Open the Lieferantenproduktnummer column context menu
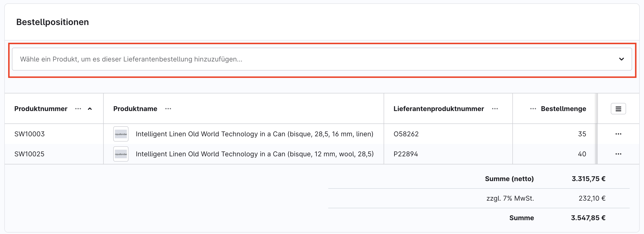The width and height of the screenshot is (644, 234). tap(495, 109)
